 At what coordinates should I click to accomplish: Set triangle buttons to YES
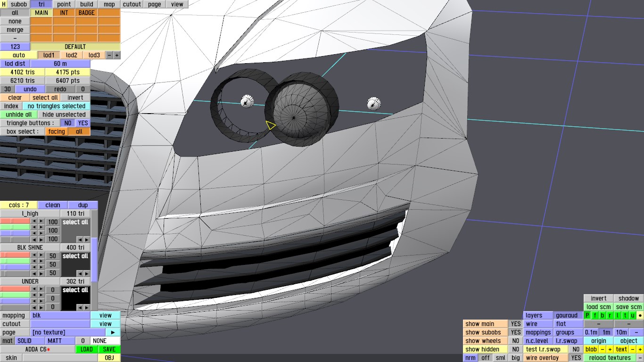83,123
